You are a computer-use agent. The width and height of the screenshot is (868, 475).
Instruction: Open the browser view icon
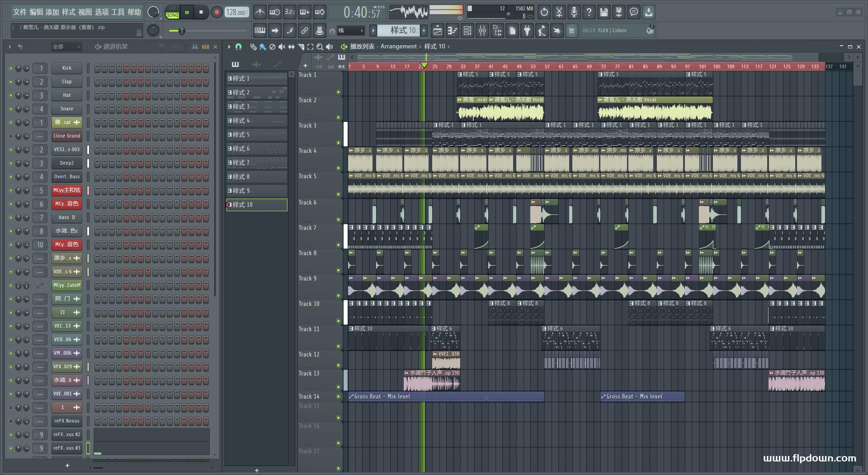click(497, 31)
